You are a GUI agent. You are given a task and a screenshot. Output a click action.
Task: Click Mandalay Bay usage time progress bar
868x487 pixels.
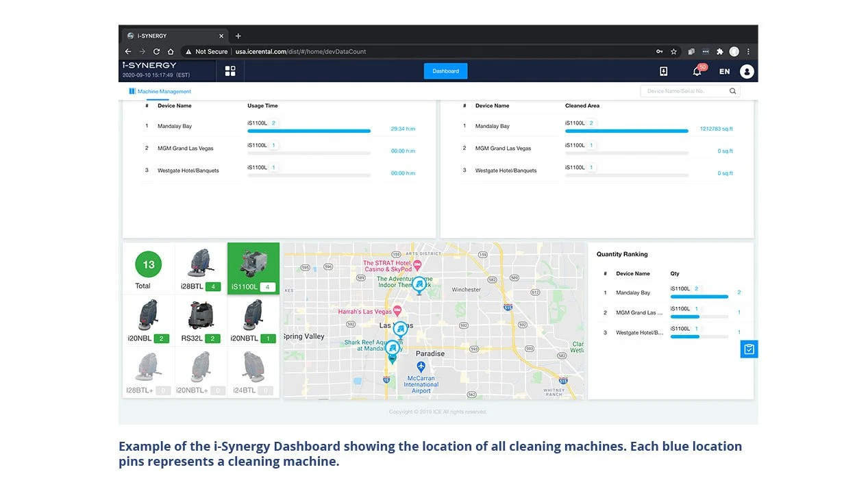pos(308,131)
